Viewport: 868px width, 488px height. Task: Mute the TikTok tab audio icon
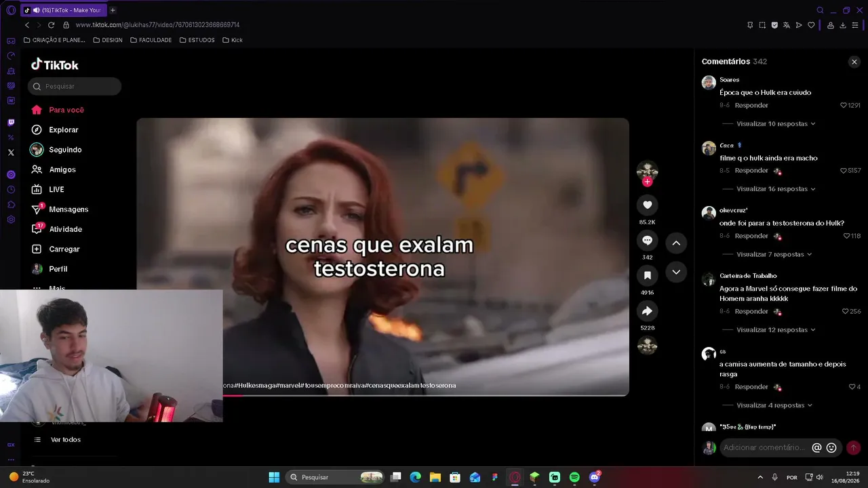click(36, 10)
